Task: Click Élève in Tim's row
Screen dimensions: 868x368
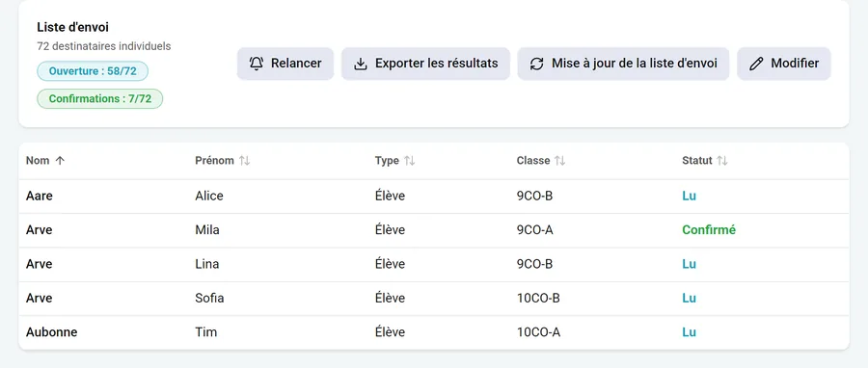Action: tap(390, 332)
